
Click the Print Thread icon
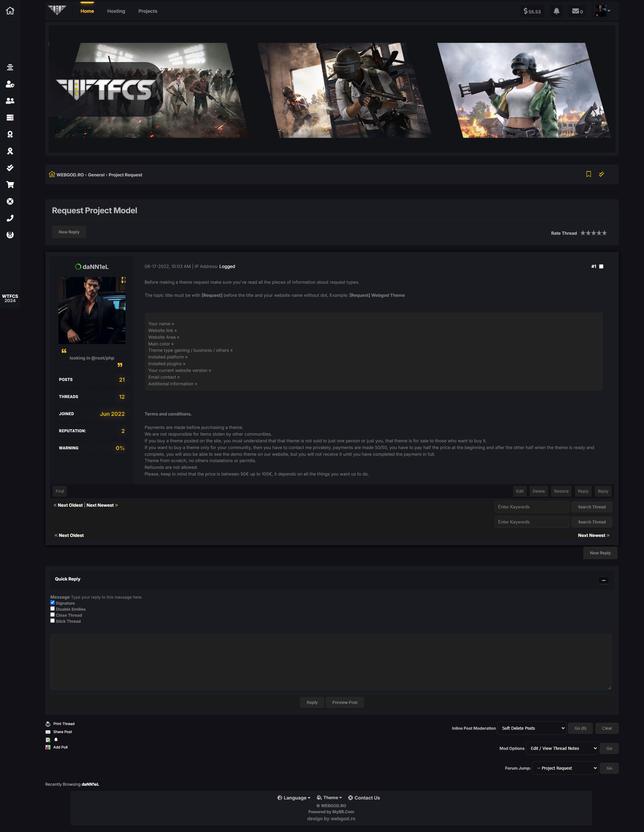pos(48,724)
